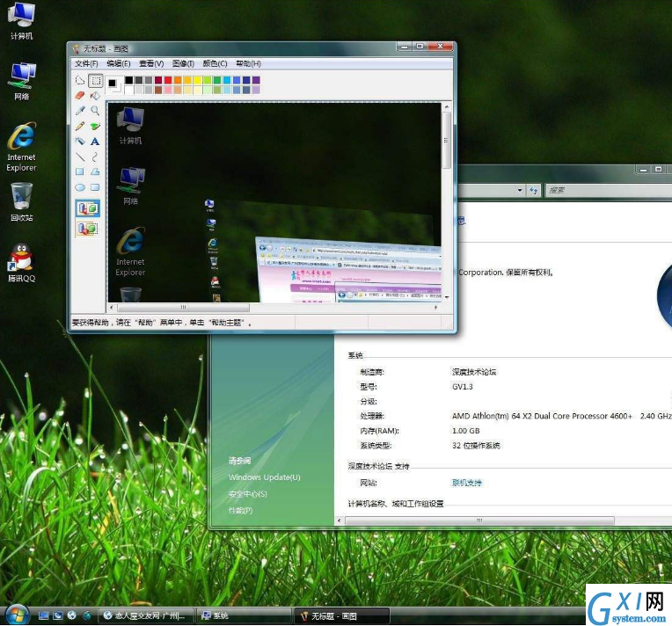This screenshot has width=672, height=626.
Task: Click Paint's vertical scrollbar thumb
Action: coord(446,140)
